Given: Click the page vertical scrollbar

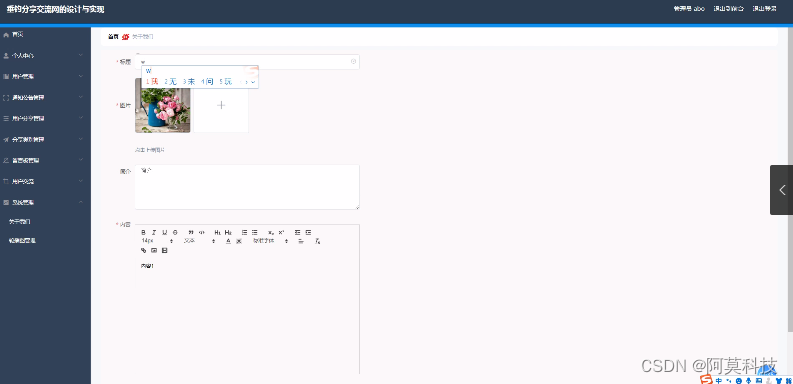Looking at the screenshot, I should pos(790,180).
